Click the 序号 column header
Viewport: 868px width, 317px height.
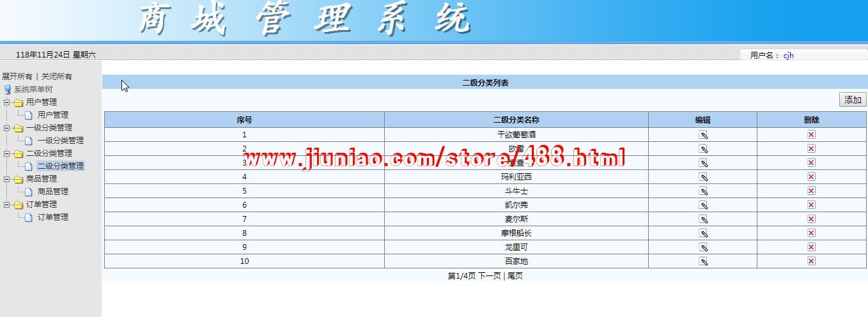pyautogui.click(x=244, y=120)
